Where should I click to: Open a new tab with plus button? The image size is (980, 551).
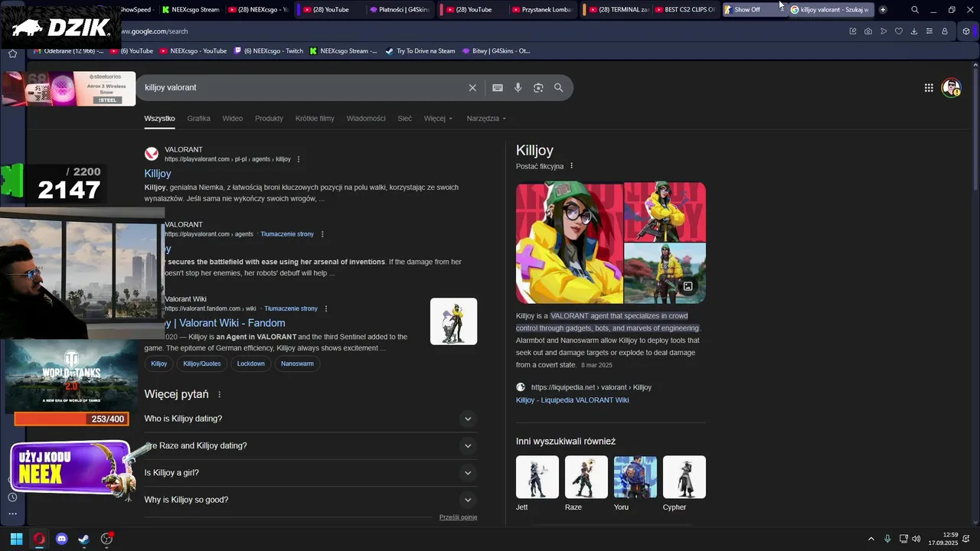[x=883, y=10]
